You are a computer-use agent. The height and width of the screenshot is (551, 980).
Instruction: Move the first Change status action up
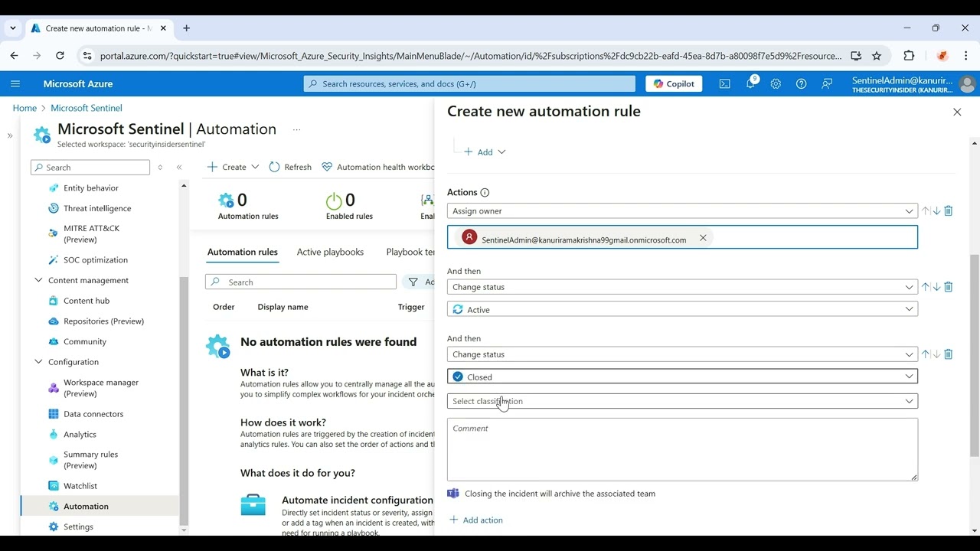click(926, 287)
